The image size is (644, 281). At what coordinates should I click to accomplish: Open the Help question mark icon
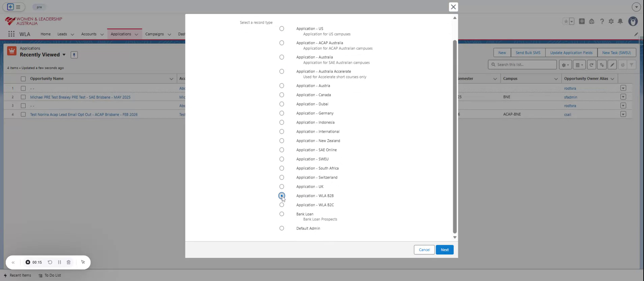click(x=602, y=21)
